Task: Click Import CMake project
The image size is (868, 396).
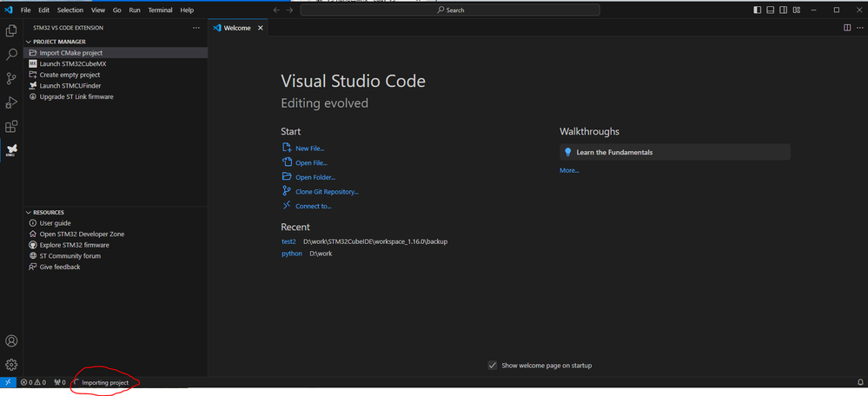Action: [71, 53]
